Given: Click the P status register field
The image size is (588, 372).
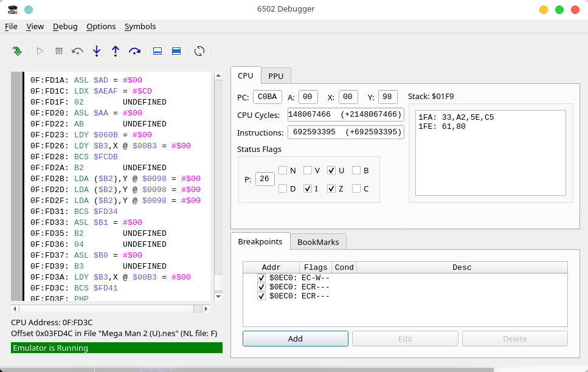Looking at the screenshot, I should click(265, 179).
